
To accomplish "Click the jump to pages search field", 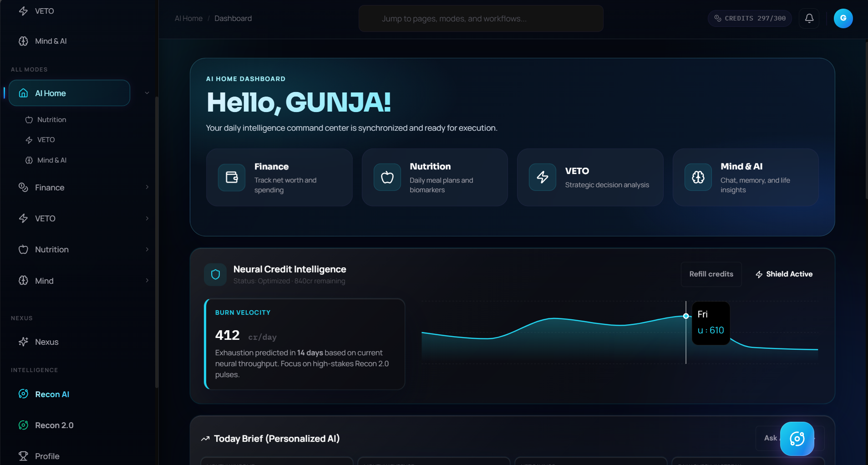I will tap(481, 19).
